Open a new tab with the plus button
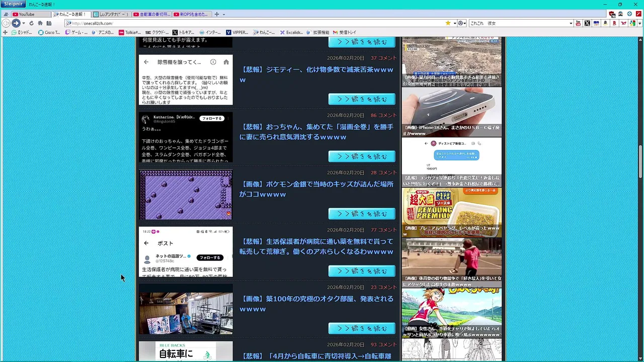Screen dimensions: 644x362 pyautogui.click(x=217, y=15)
